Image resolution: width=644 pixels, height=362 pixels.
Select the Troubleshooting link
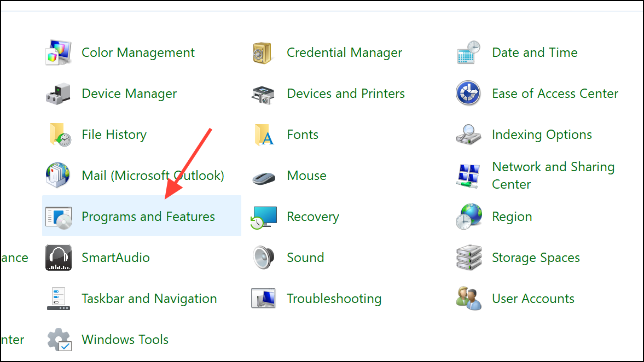(334, 298)
